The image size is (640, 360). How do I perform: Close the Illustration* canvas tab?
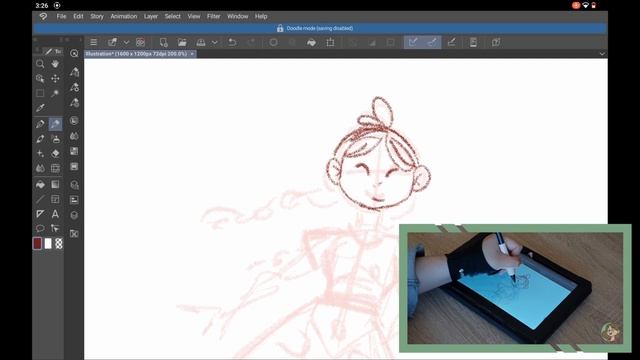pyautogui.click(x=192, y=54)
